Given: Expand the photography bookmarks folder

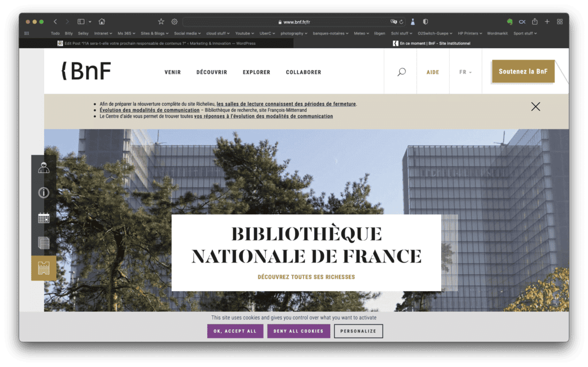Looking at the screenshot, I should [x=294, y=33].
